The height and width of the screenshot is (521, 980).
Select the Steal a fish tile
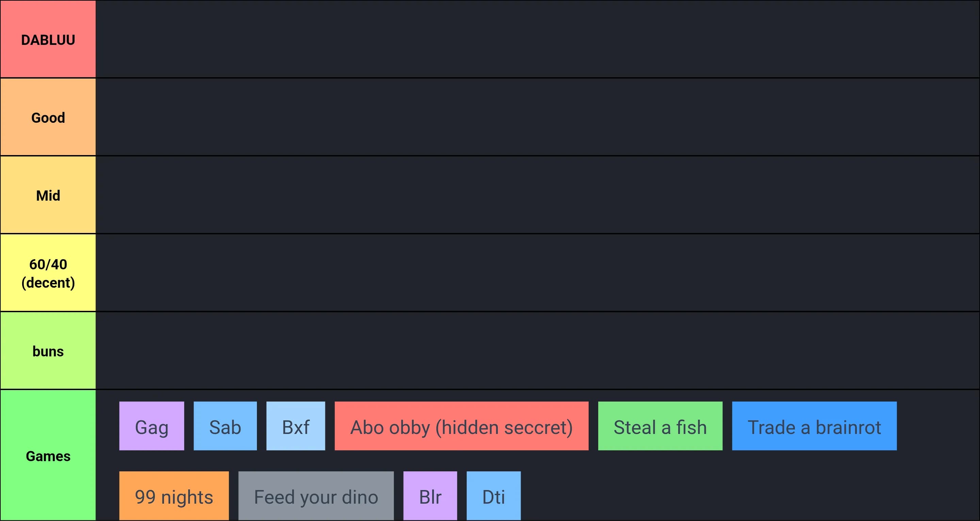point(660,426)
